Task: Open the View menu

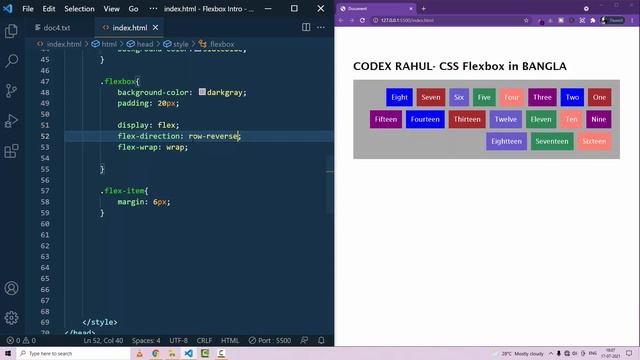Action: [x=111, y=9]
